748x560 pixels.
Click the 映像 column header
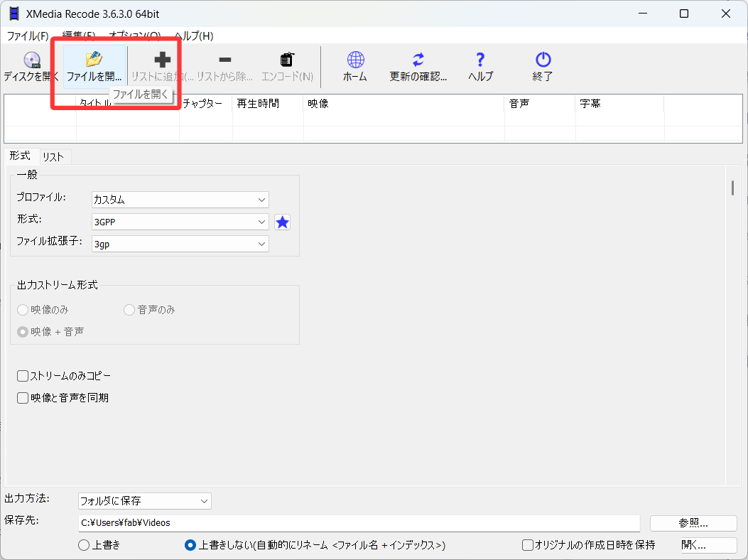click(403, 104)
